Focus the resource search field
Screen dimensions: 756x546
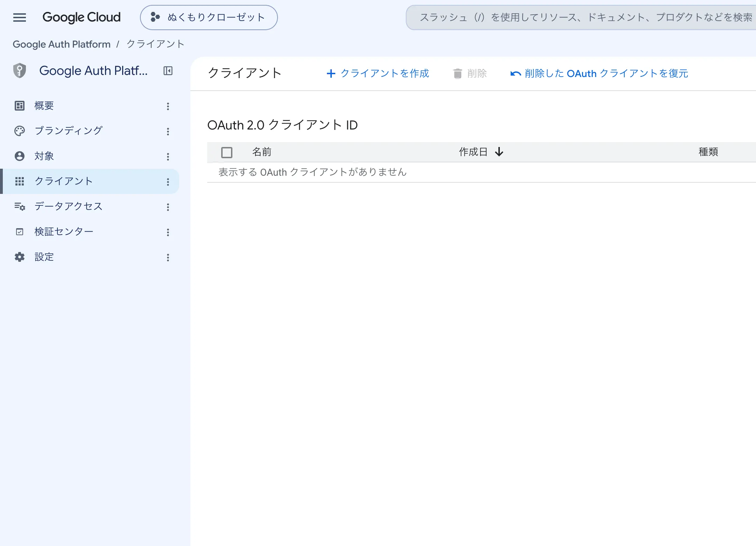[x=581, y=17]
